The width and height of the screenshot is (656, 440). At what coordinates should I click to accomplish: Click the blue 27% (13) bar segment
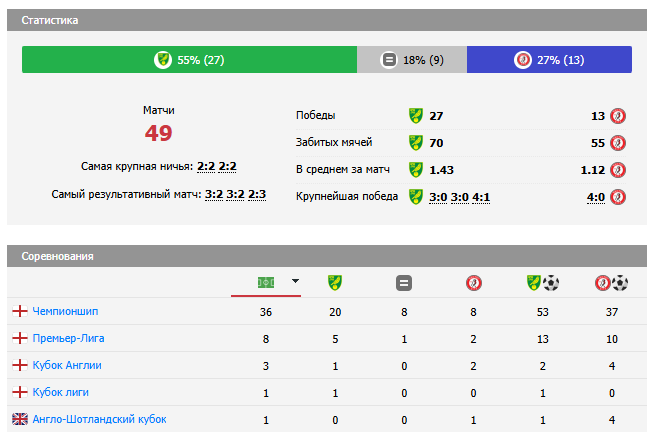549,60
